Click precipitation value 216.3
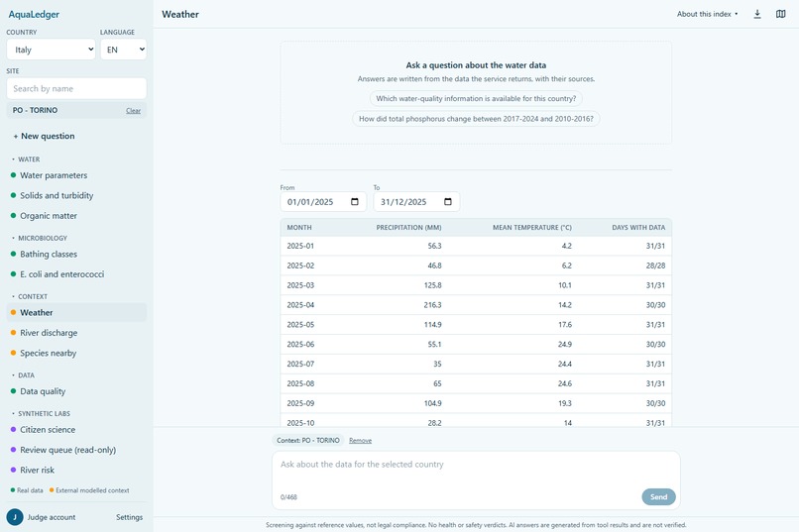Screen dimensions: 799x532 (432, 305)
